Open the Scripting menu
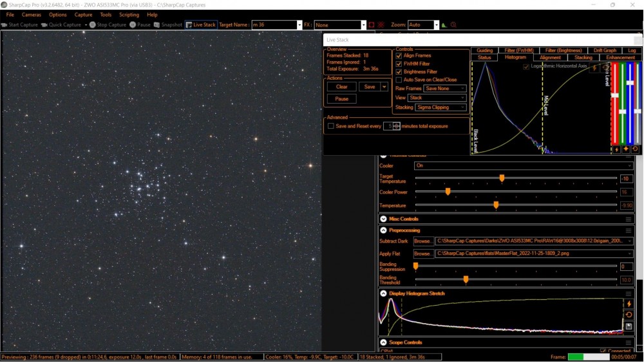 [129, 15]
